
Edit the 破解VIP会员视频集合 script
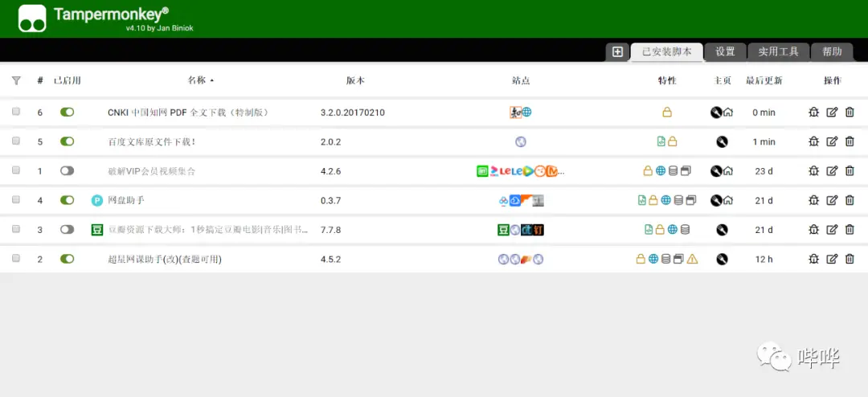pyautogui.click(x=832, y=171)
